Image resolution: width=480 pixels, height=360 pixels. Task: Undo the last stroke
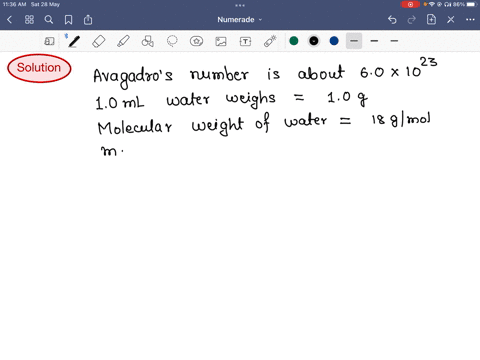point(392,20)
